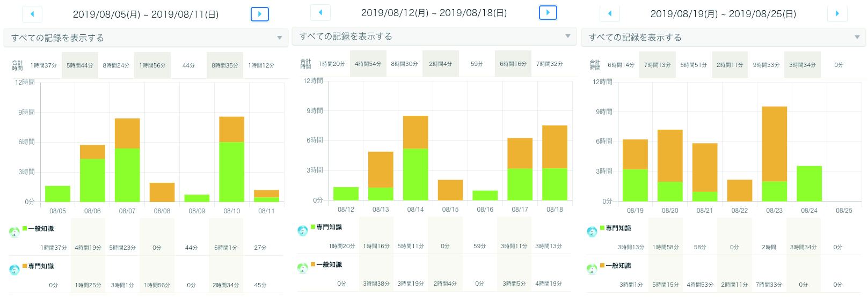Click the total cell 6時間16分
This screenshot has width=868, height=298.
pos(513,64)
